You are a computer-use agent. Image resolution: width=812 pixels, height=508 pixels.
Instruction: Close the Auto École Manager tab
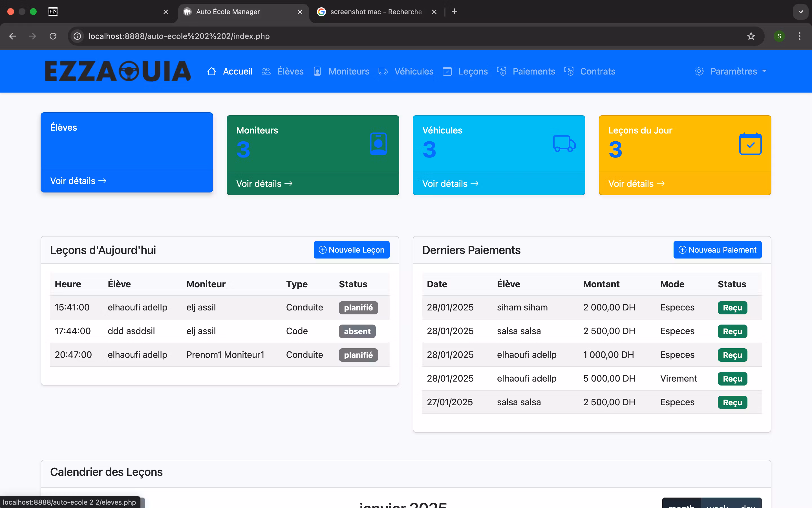(300, 12)
